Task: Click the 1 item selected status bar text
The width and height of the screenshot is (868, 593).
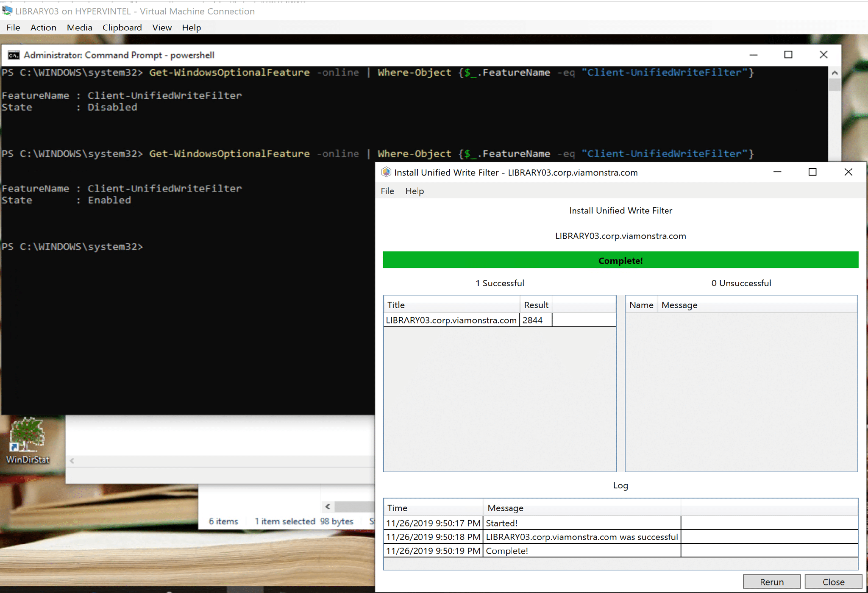Action: click(285, 521)
